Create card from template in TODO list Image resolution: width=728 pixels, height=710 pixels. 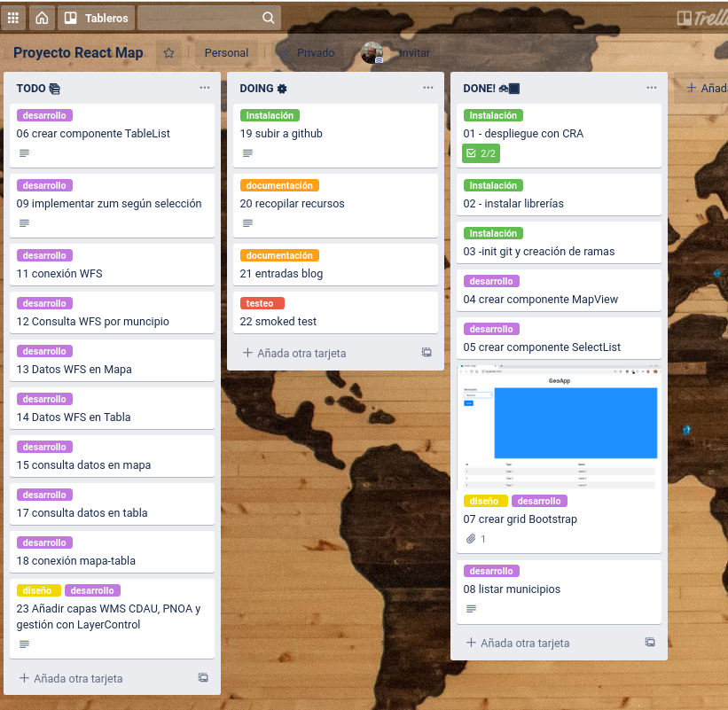point(203,678)
